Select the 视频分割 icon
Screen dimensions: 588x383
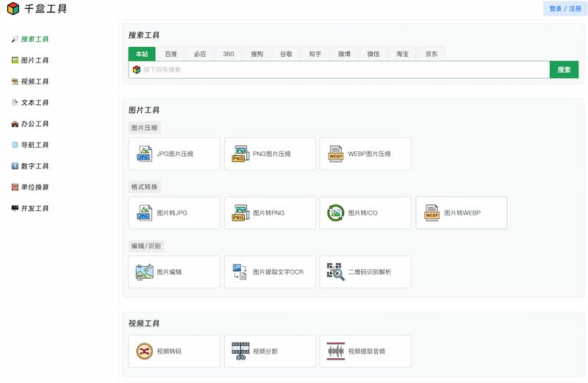(240, 351)
